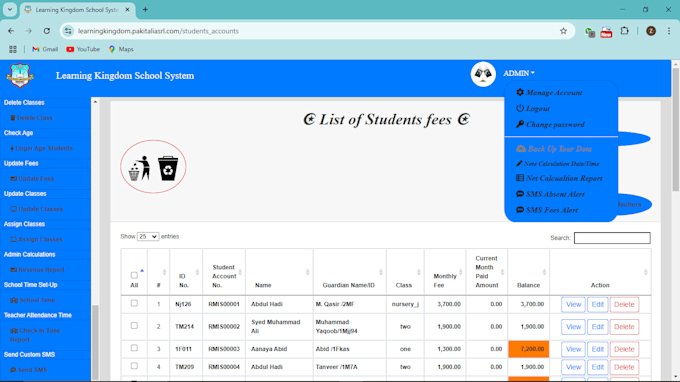Open Update Classes sidebar link
The image size is (680, 382).
coord(36,209)
